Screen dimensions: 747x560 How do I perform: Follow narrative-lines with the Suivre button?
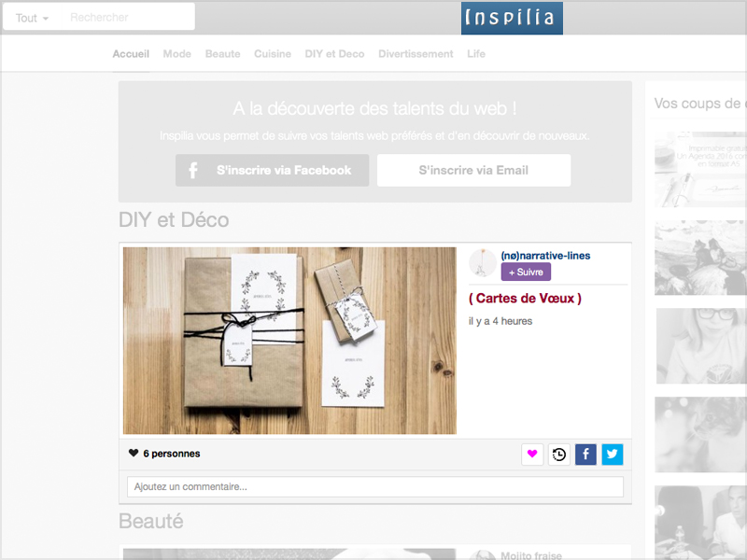[x=526, y=272]
